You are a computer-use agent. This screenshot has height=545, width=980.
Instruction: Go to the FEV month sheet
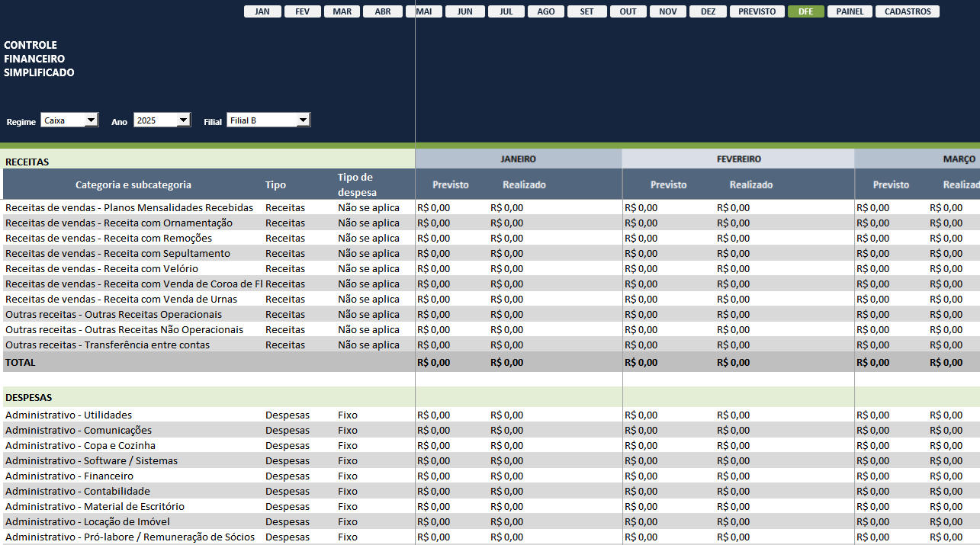pyautogui.click(x=303, y=11)
